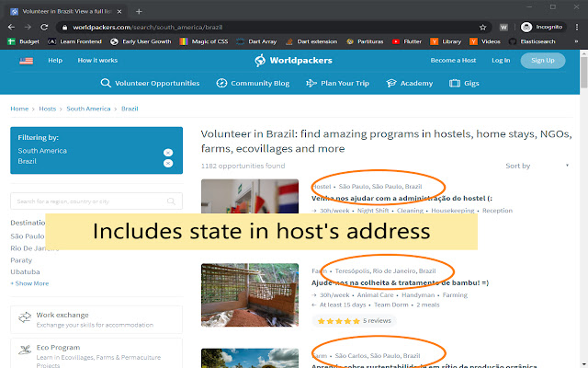Open Community Blog menu item

tap(253, 83)
